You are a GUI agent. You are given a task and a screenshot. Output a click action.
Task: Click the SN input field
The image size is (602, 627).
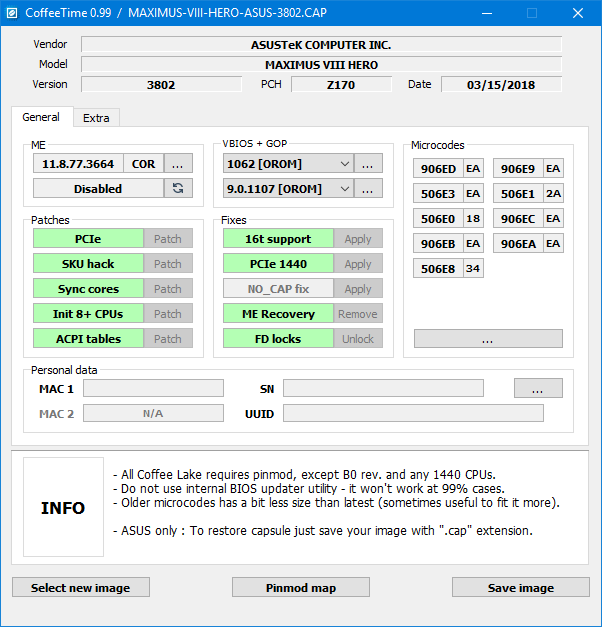[383, 388]
